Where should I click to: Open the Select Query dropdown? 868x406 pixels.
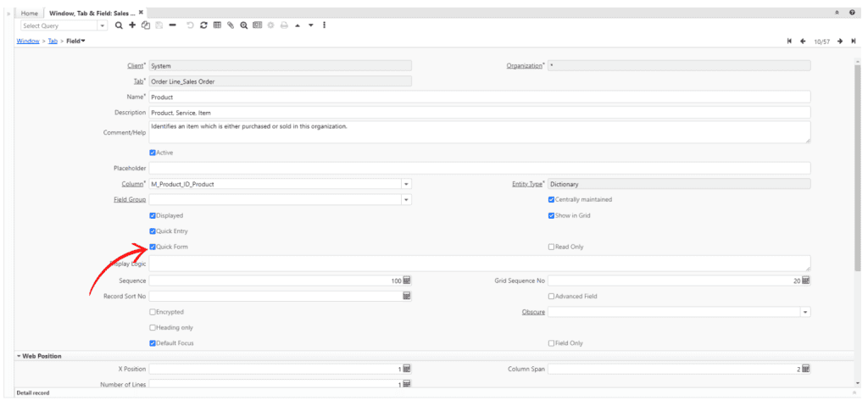point(103,25)
